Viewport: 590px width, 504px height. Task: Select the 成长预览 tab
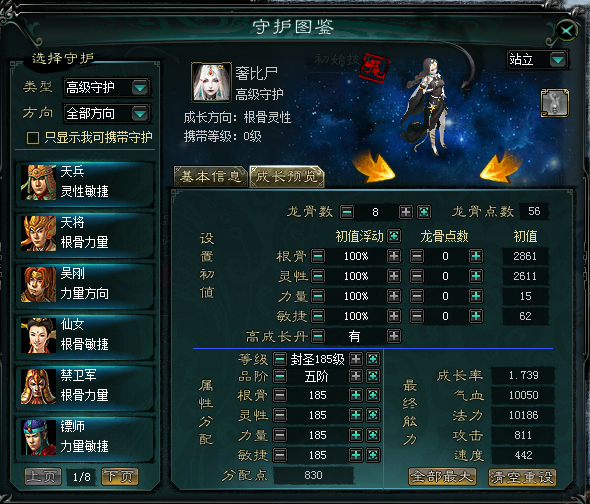tap(287, 176)
